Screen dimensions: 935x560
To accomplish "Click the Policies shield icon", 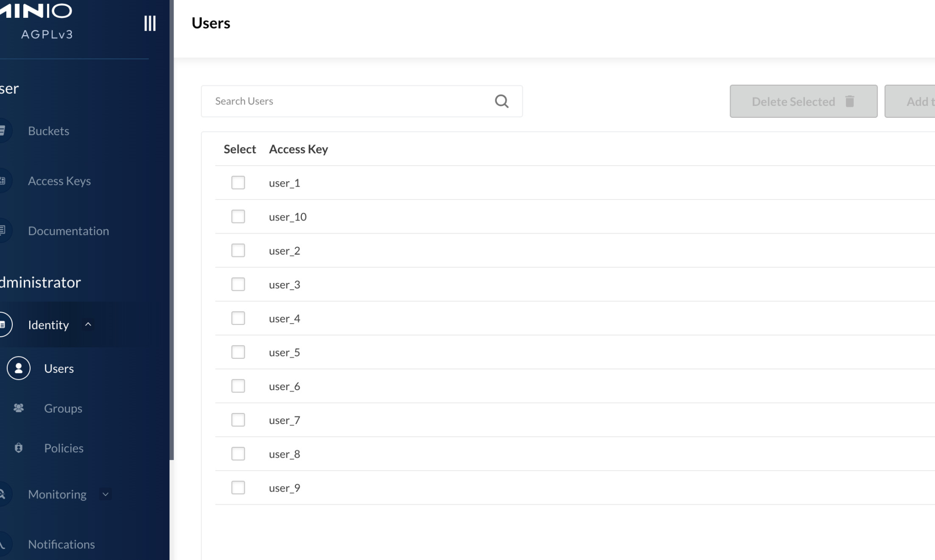I will tap(19, 448).
